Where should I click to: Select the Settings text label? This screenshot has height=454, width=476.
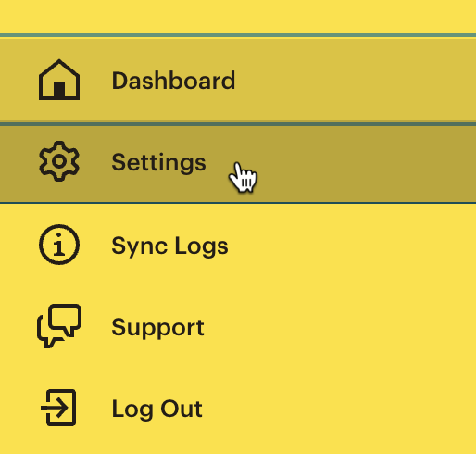click(x=158, y=162)
